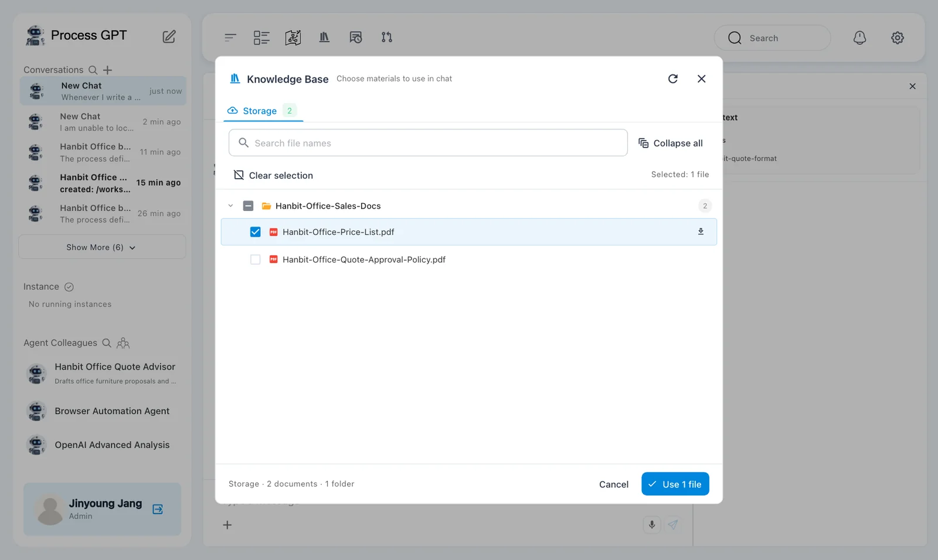Click the microphone voice input button
938x560 pixels.
point(652,525)
